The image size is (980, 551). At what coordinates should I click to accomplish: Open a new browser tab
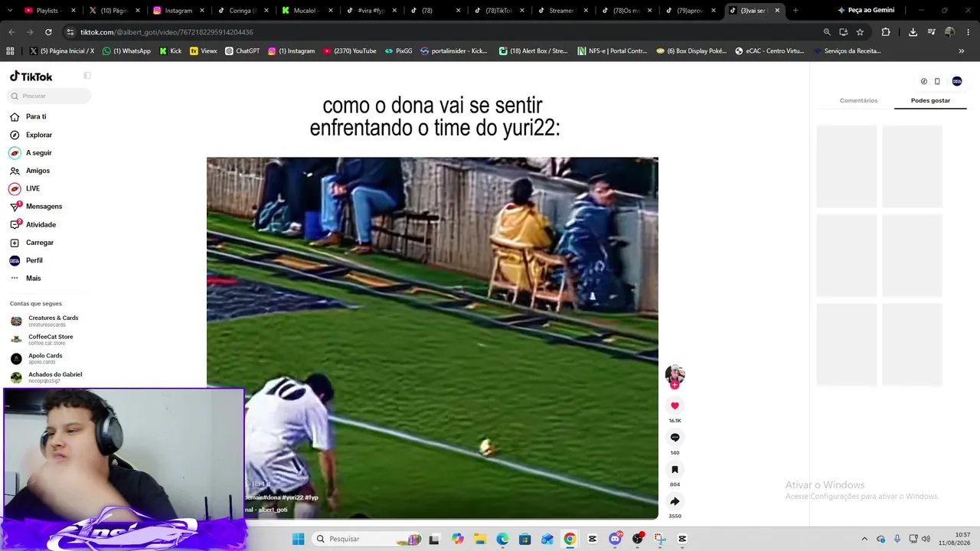795,10
